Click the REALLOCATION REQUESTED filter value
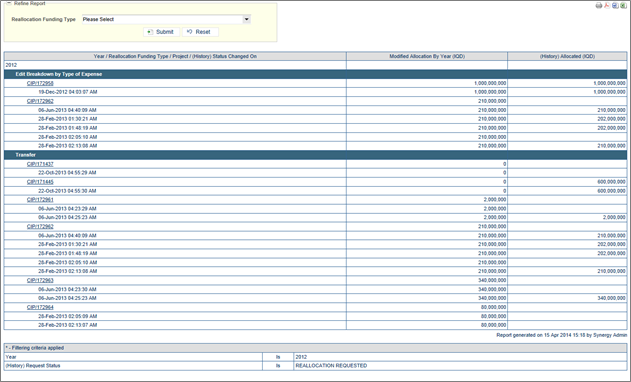The image size is (631, 382). (x=331, y=365)
